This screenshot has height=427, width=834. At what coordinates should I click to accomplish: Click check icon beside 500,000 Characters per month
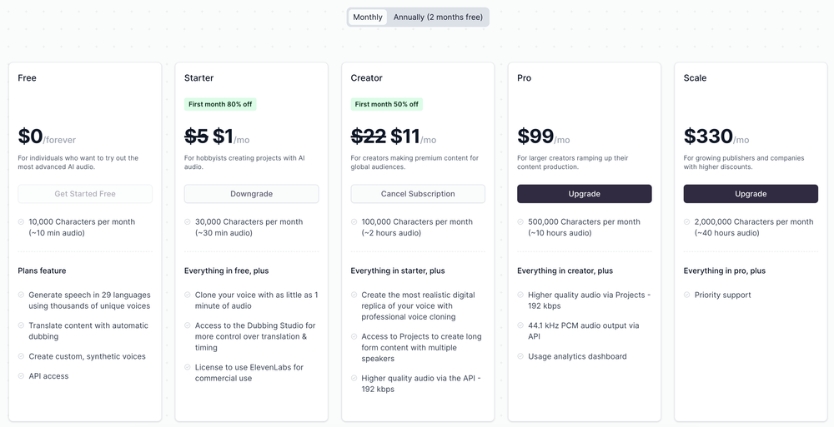[x=520, y=222]
